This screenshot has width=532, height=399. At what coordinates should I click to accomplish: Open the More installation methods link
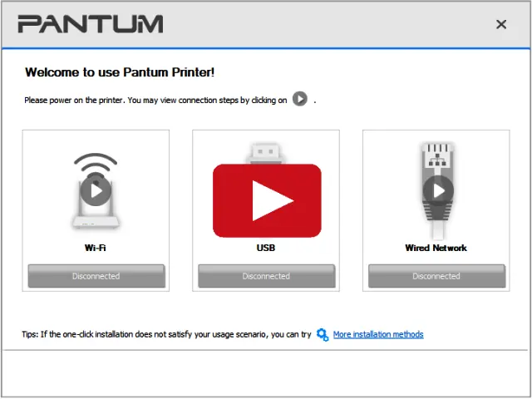(x=378, y=334)
